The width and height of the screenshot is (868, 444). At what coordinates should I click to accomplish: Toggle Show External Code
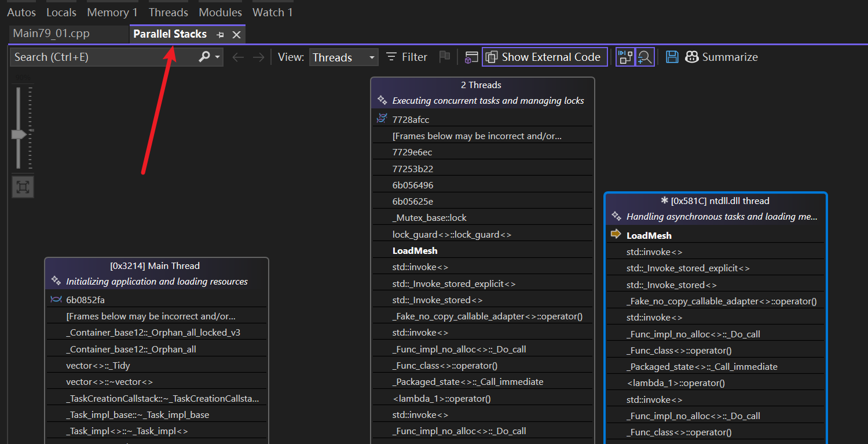544,57
